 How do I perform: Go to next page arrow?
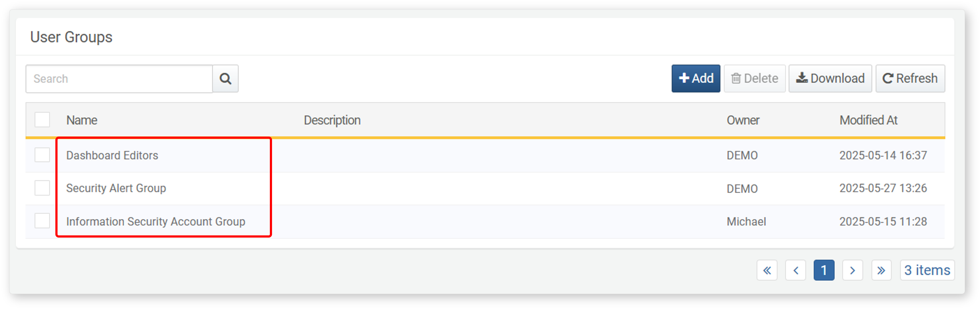852,270
